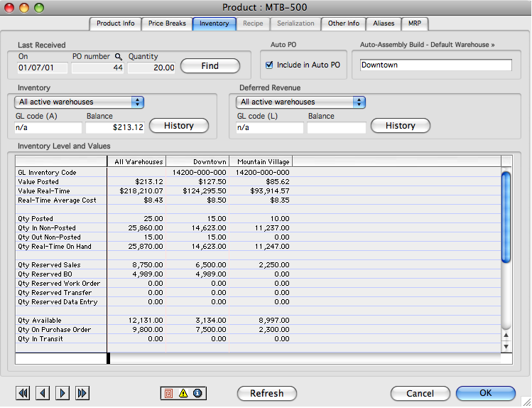Image resolution: width=532 pixels, height=408 pixels.
Task: Go to the next record
Action: [62, 393]
